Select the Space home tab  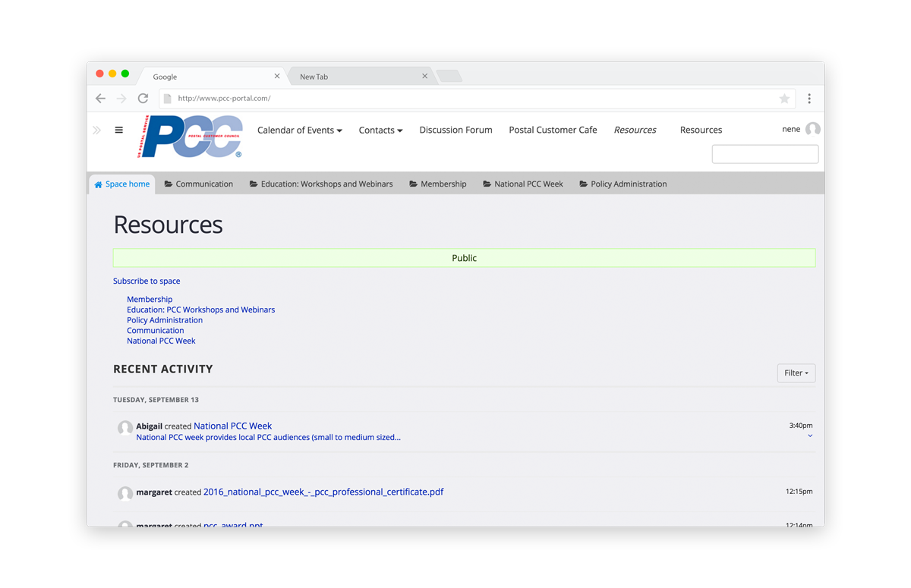122,184
